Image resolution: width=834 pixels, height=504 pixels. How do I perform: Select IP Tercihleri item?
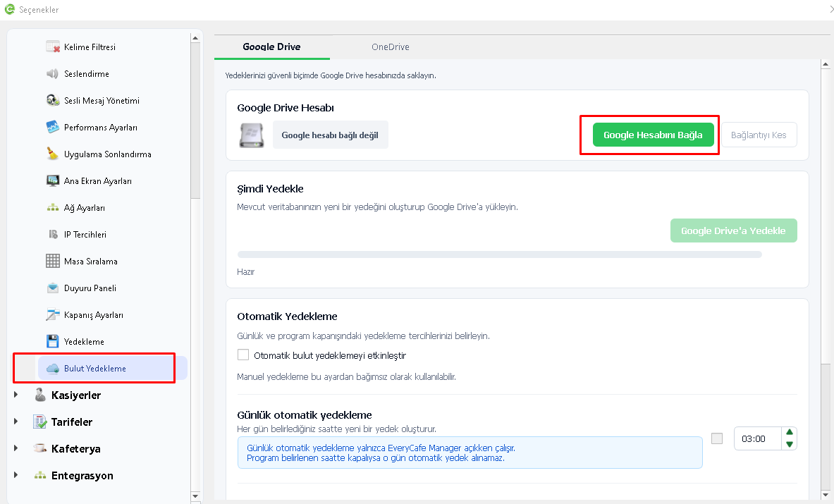tap(85, 235)
